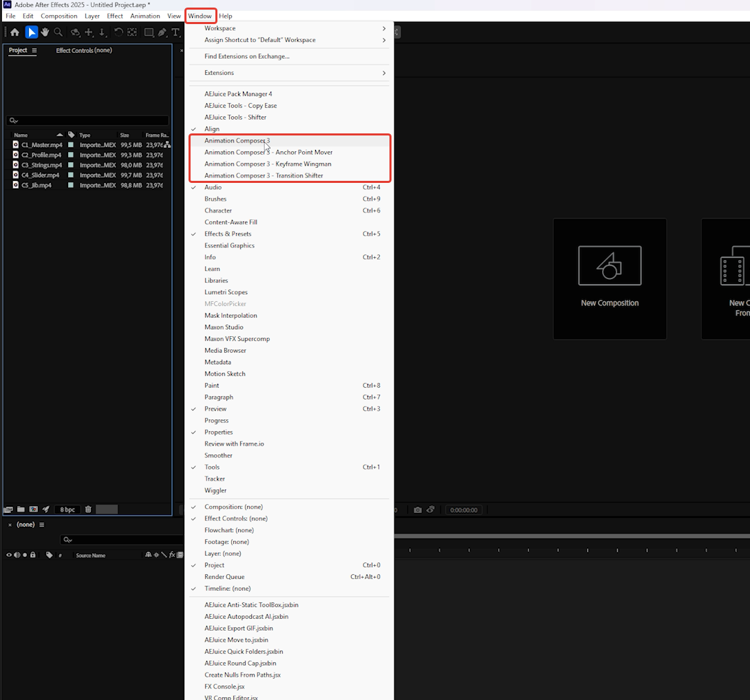Select the Type text tool

click(x=175, y=32)
